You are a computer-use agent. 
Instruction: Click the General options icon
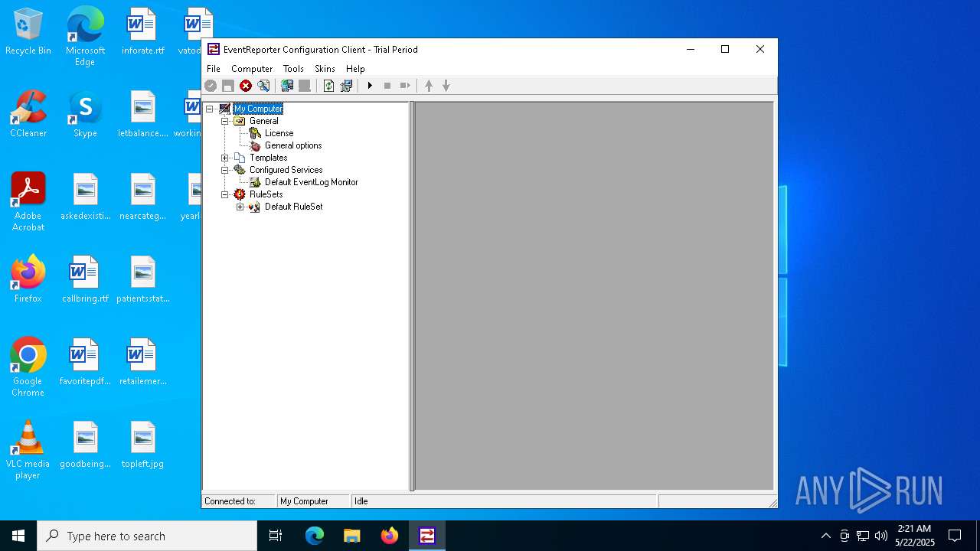point(255,145)
